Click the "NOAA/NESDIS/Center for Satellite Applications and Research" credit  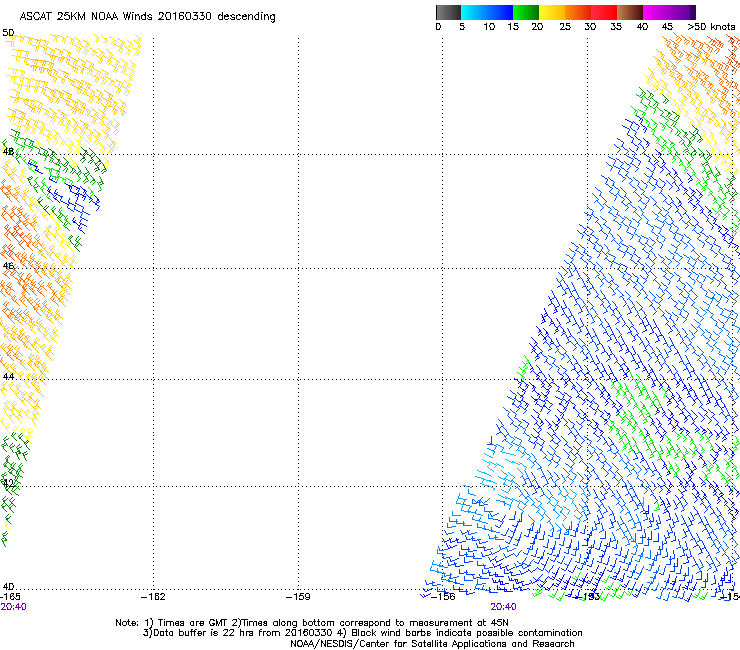click(x=432, y=644)
